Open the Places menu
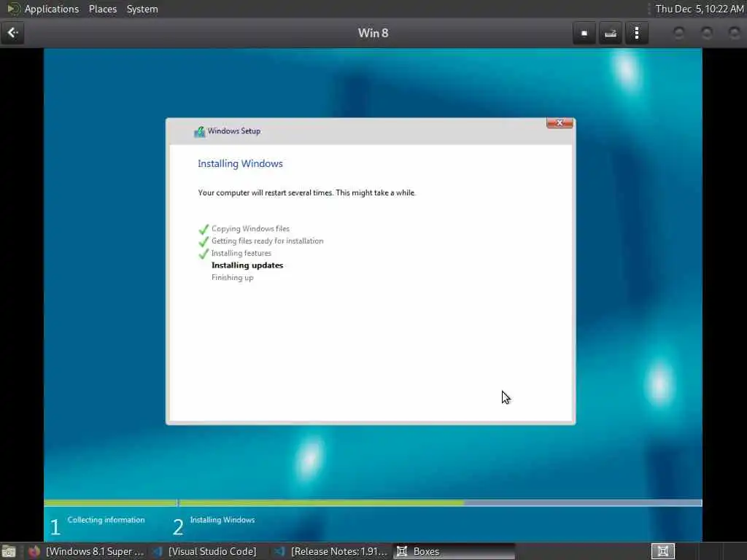Screen dimensions: 747x560 pyautogui.click(x=102, y=9)
